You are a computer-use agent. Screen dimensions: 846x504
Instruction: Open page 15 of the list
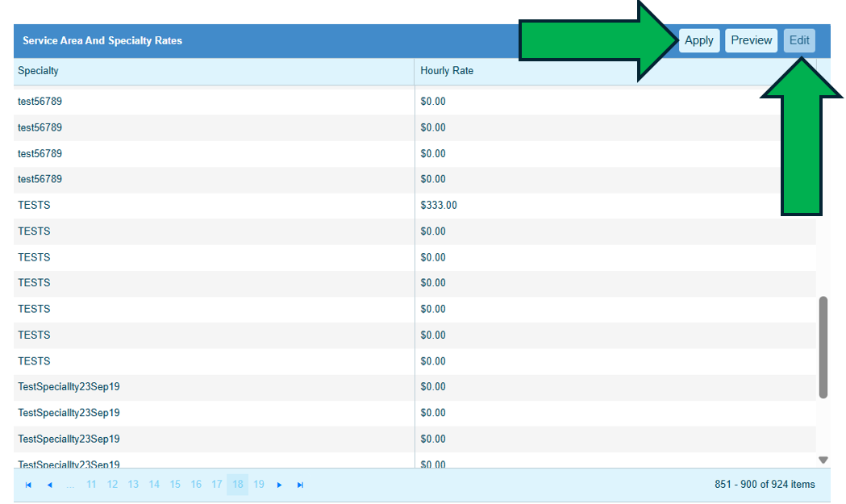point(175,485)
